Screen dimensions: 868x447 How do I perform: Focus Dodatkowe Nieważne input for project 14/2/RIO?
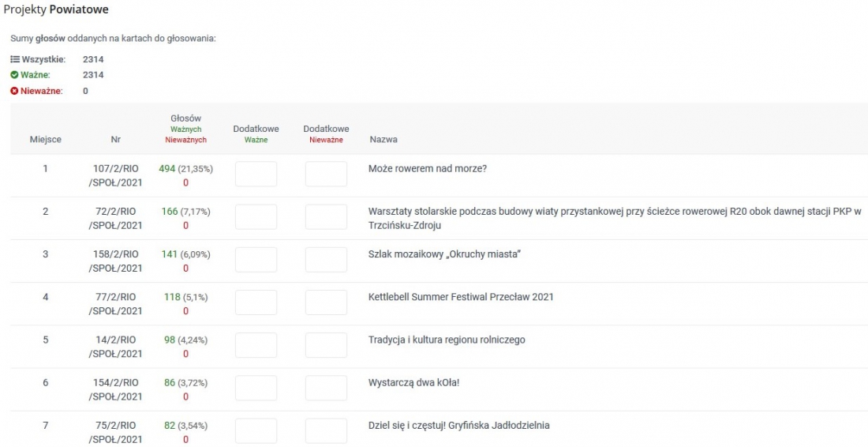coord(326,345)
